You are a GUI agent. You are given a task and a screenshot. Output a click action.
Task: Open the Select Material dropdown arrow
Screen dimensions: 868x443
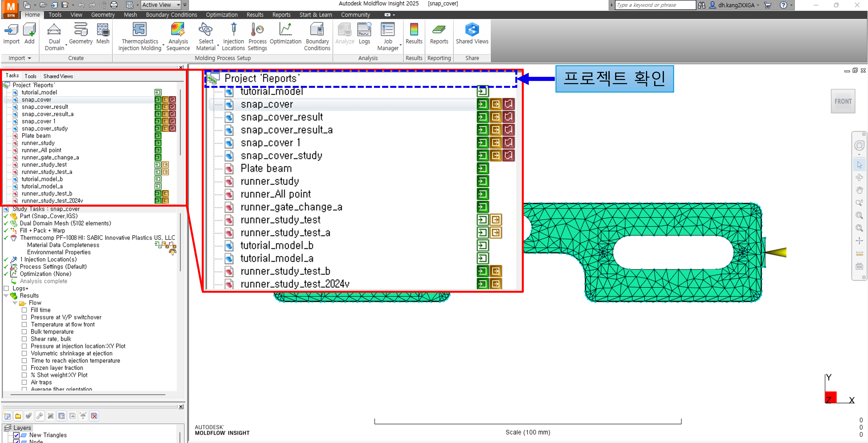218,45
